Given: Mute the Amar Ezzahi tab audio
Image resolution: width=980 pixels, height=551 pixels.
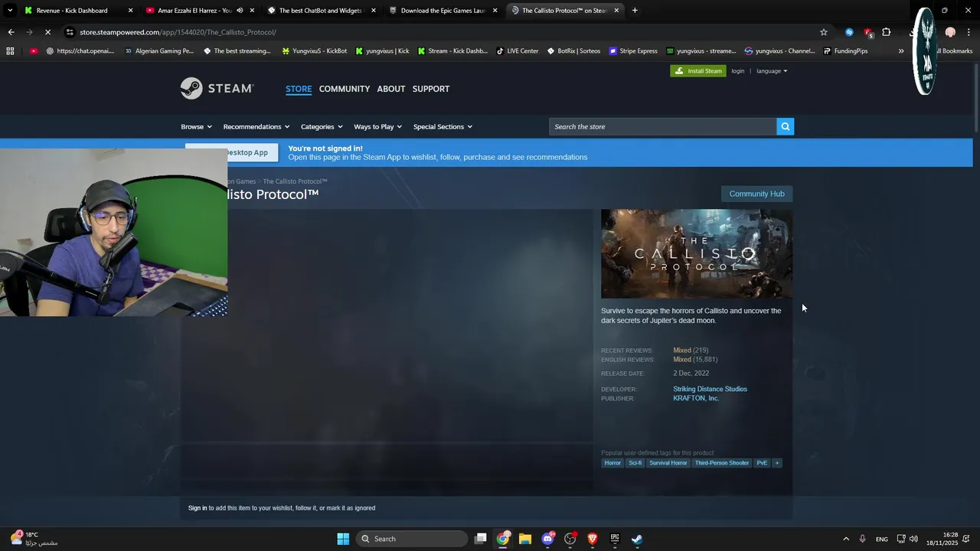Looking at the screenshot, I should (x=240, y=11).
